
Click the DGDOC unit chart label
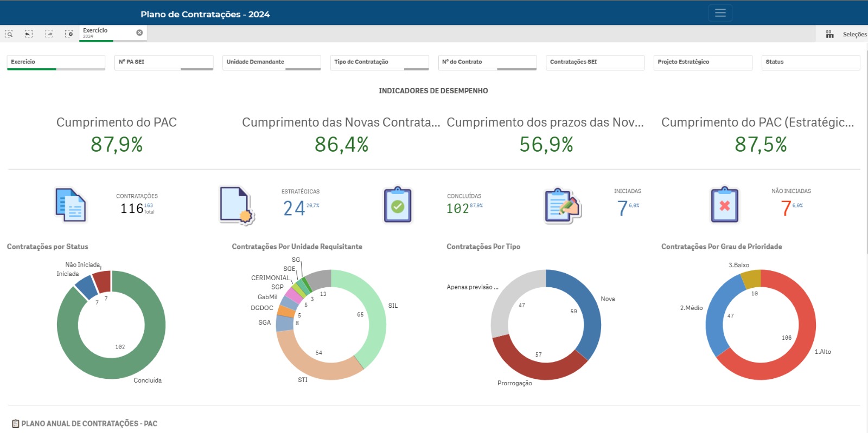tap(262, 308)
